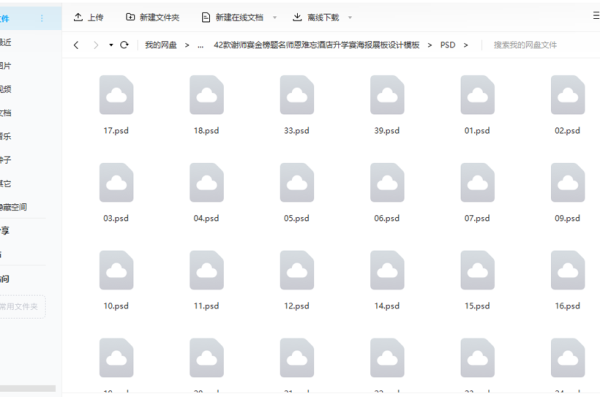Select file 14.psd icon
Viewport: 600px width, 397px height.
click(x=387, y=270)
